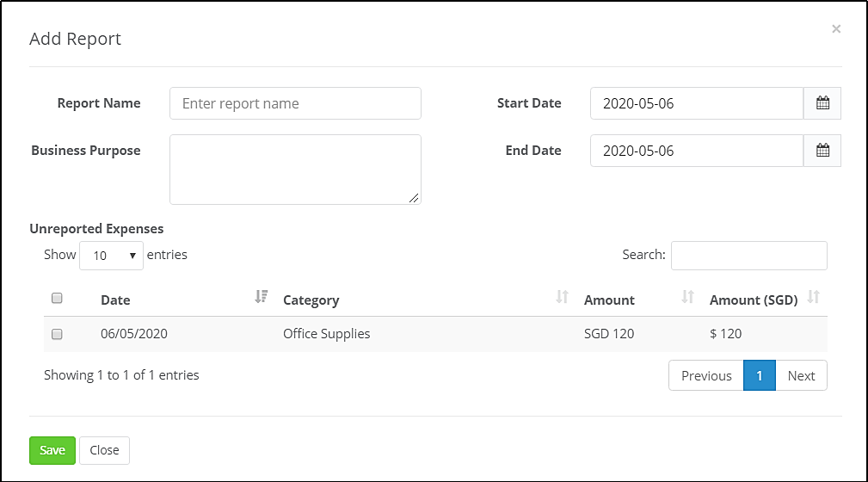Close the Add Report dialog with X
The image size is (868, 482).
pyautogui.click(x=836, y=28)
